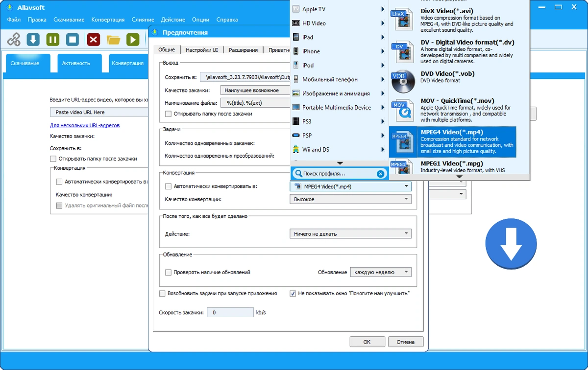Clear the profile search field
The image size is (588, 370).
[381, 174]
